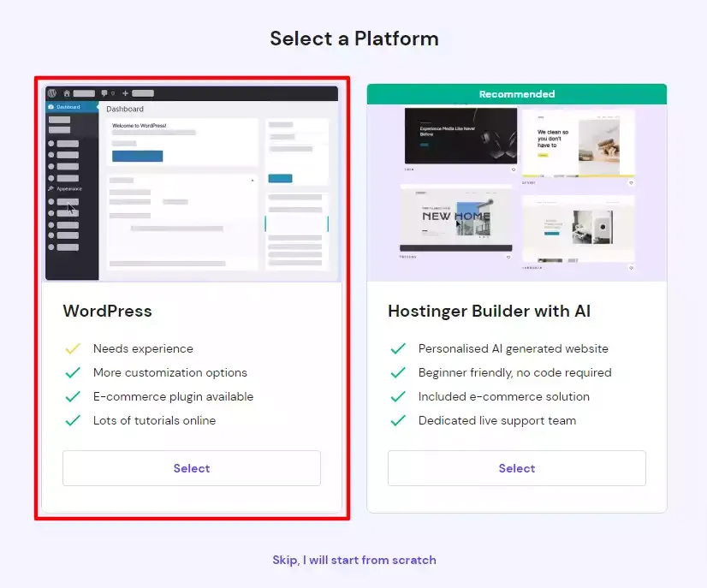Click the 'Lots of tutorials online' text
The width and height of the screenshot is (707, 588).
(x=154, y=420)
